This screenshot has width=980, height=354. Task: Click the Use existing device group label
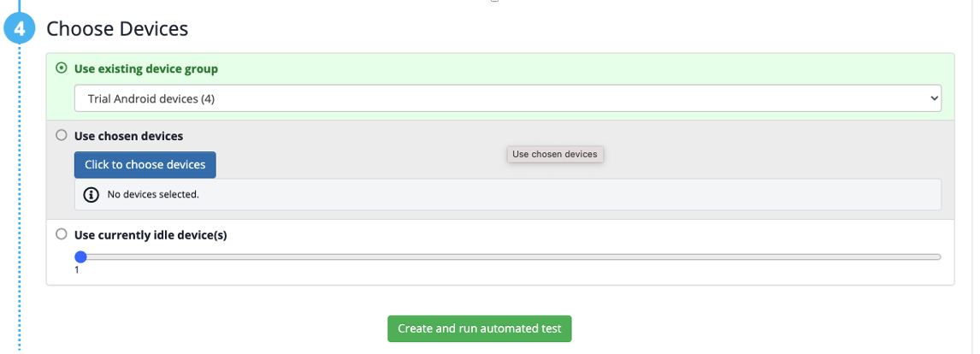tap(146, 68)
